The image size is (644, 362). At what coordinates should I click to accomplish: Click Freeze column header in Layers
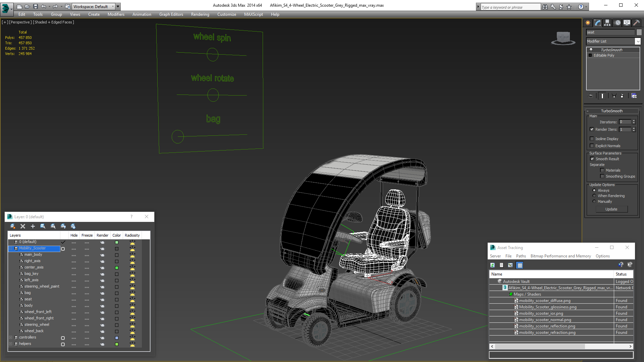coord(87,235)
